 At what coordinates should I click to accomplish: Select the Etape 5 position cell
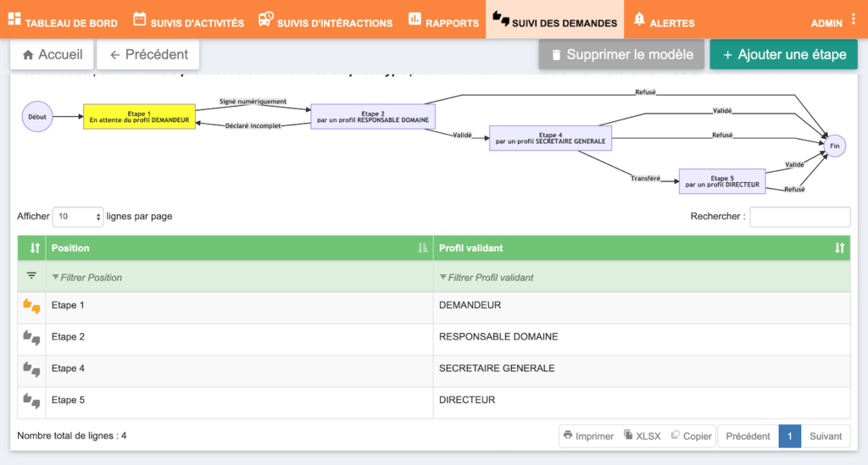[239, 402]
